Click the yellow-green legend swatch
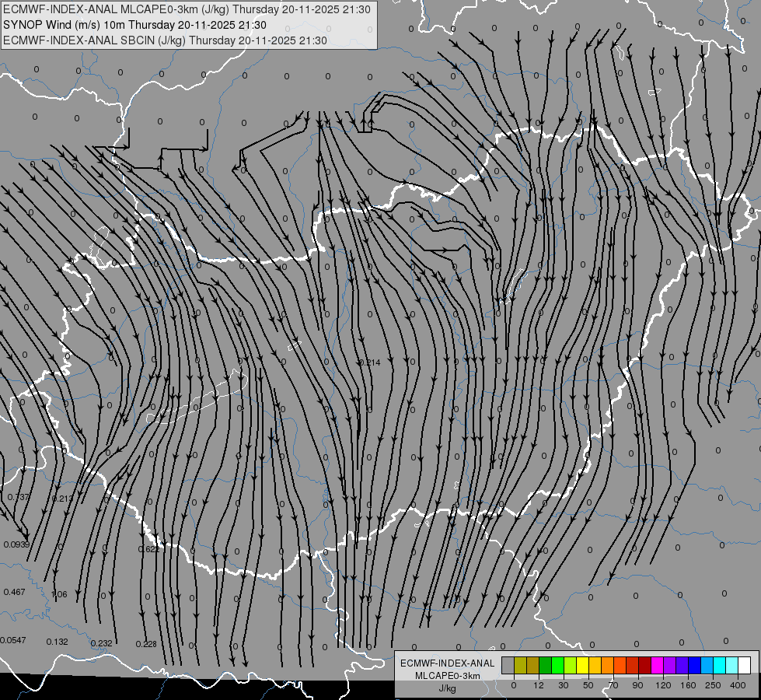The height and width of the screenshot is (700, 761). coord(571,665)
